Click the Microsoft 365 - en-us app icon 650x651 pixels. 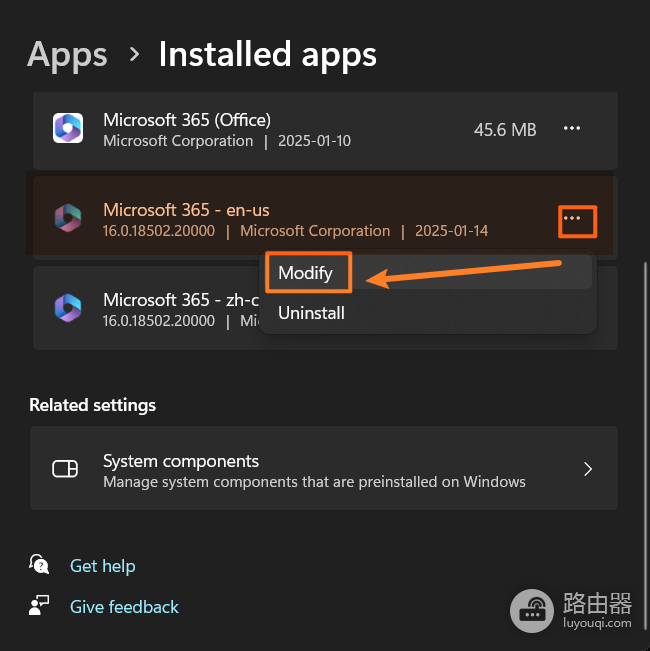pos(68,218)
